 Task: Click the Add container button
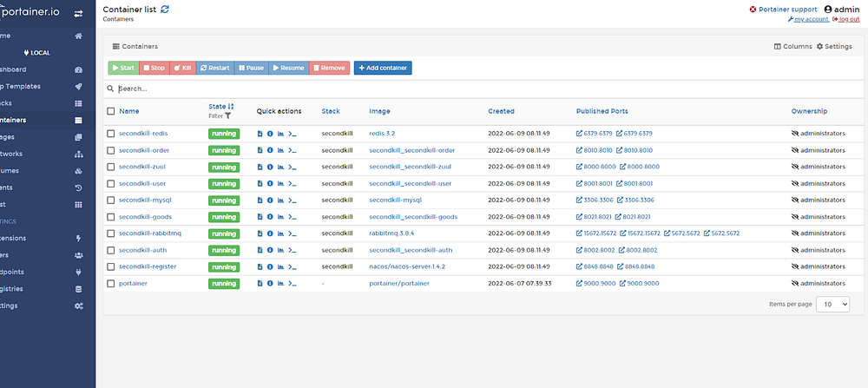click(383, 68)
